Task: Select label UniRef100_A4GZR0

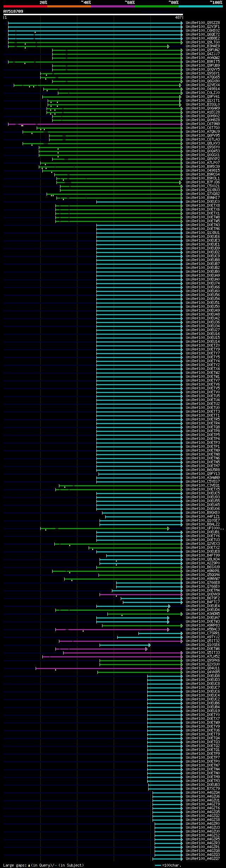Action: [x=203, y=824]
